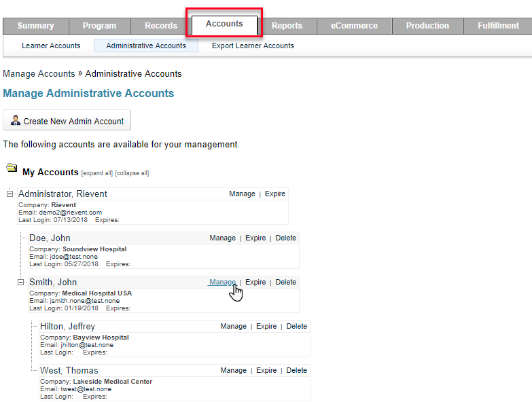Viewport: 532px width, 417px height.
Task: Switch to the Program tab
Action: tap(99, 26)
